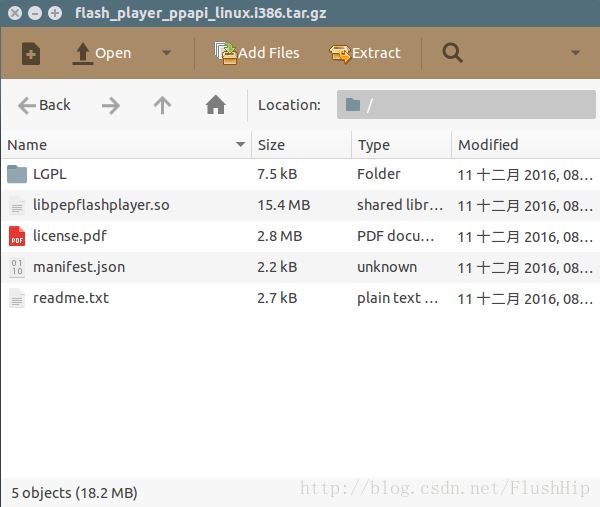The height and width of the screenshot is (507, 600).
Task: Go Back to the previous location
Action: point(44,105)
